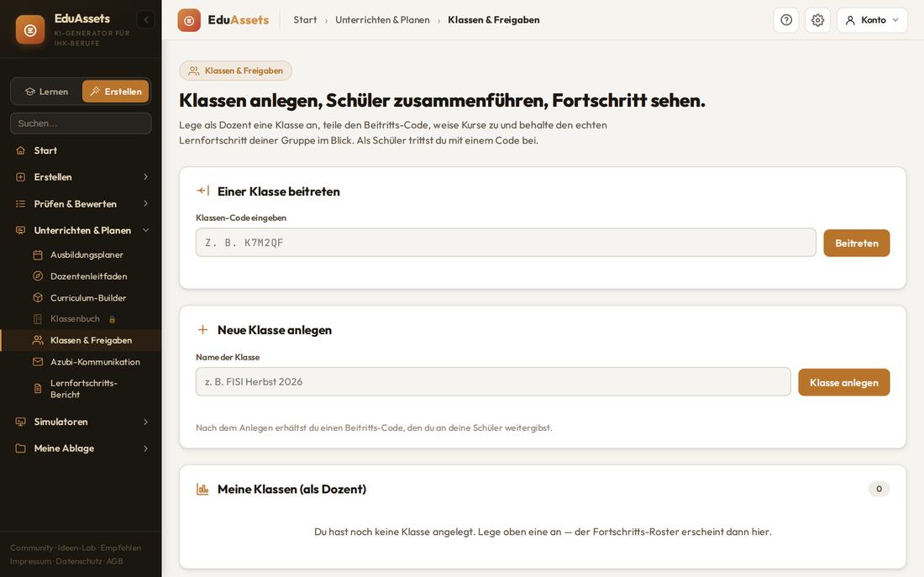Screen dimensions: 924x577
Task: Open the Empfehlen footer link
Action: tap(121, 548)
